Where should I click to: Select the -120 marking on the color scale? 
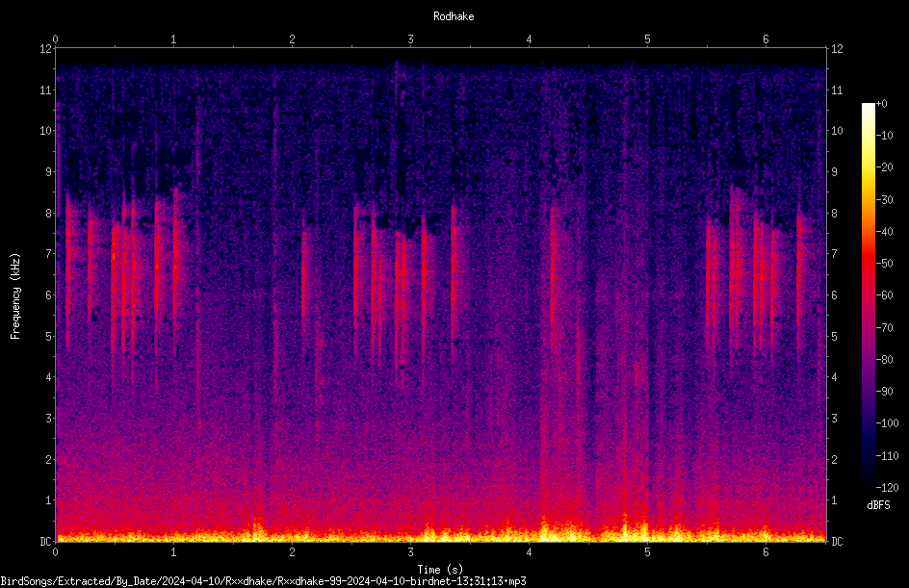(887, 487)
